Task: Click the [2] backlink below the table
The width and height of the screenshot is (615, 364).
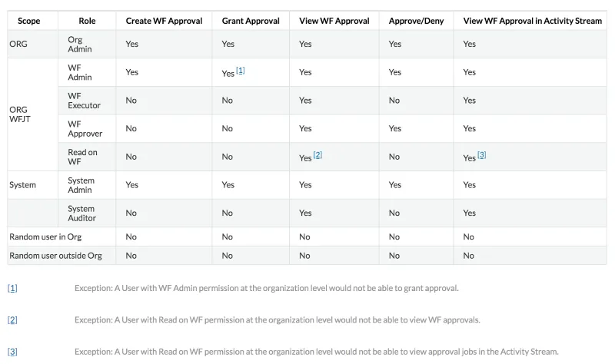Action: [12, 319]
